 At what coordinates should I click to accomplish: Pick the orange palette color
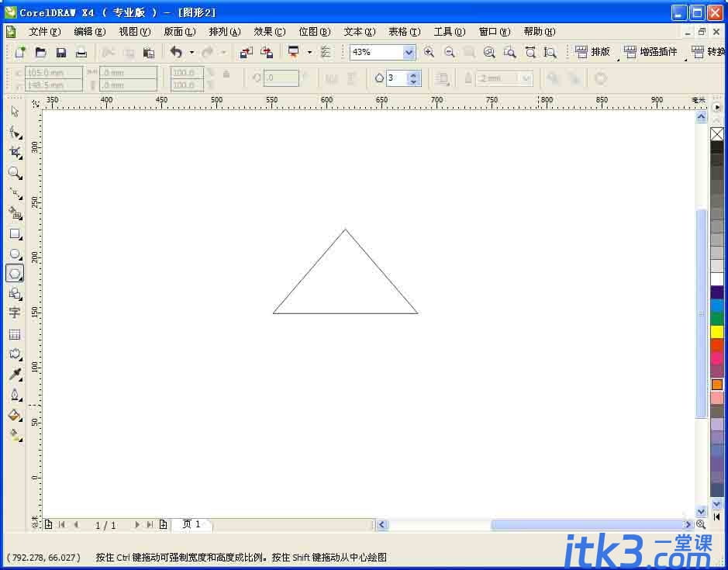(x=717, y=385)
